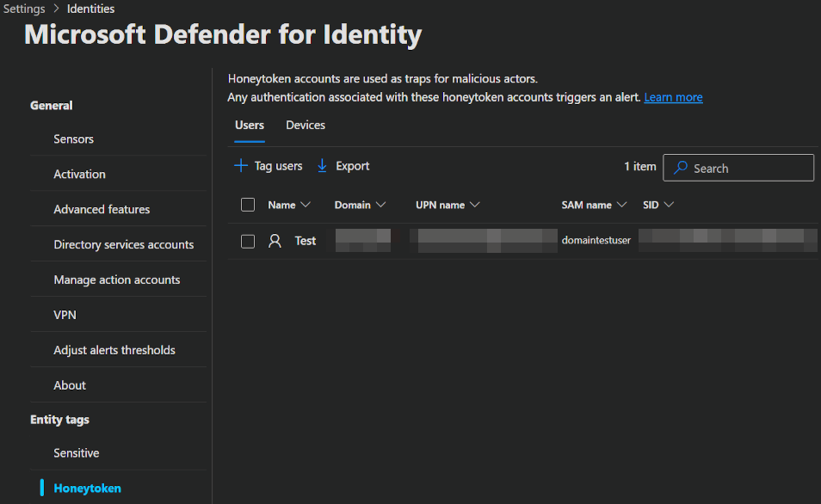Click the plus icon for Tag users
Screen dimensions: 821x504
click(x=241, y=166)
